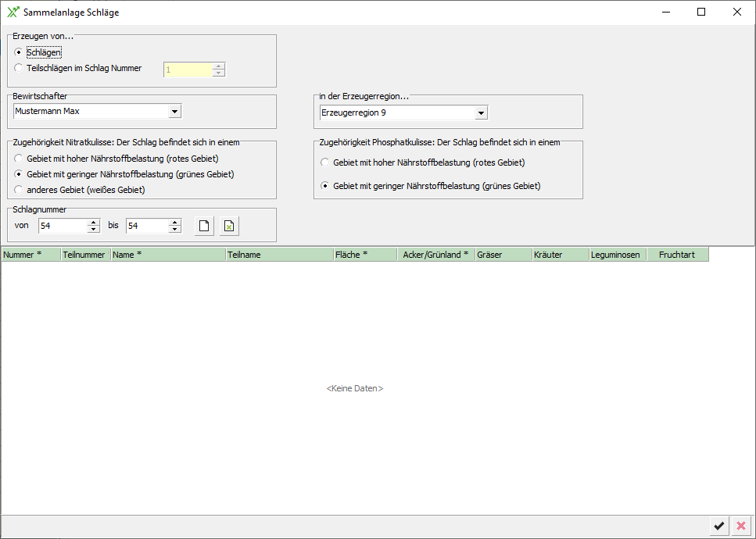Click the green app icon in title bar
Viewport: 756px width, 539px height.
(13, 12)
